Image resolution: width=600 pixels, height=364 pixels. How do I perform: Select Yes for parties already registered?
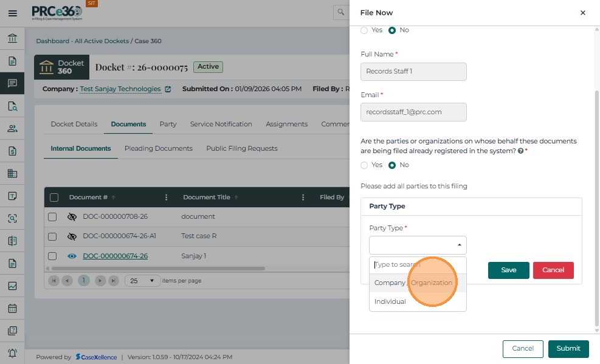click(364, 165)
